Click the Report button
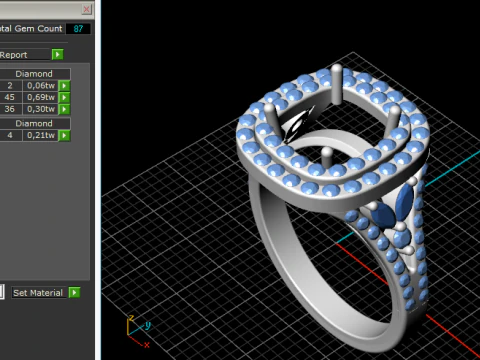The image size is (480, 360). (x=24, y=55)
